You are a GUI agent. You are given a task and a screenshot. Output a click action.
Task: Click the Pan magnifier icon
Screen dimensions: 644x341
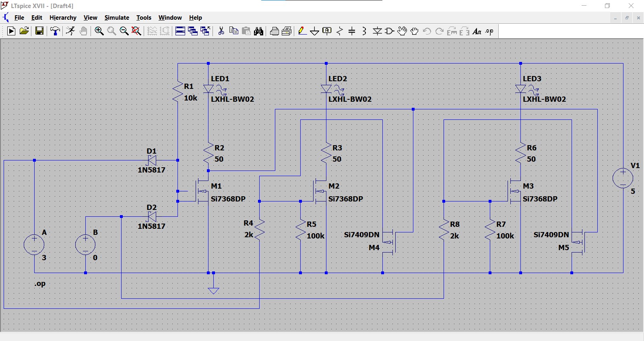click(111, 31)
